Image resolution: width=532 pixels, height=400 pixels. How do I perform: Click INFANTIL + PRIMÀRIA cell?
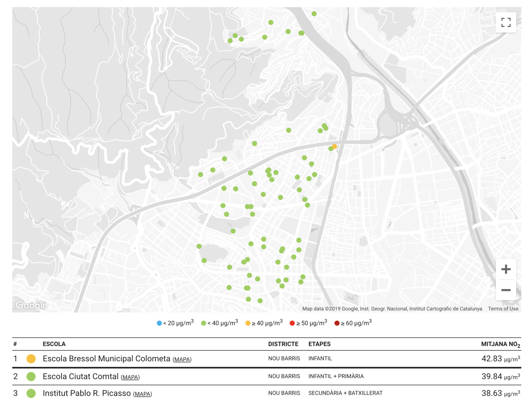[x=336, y=376]
